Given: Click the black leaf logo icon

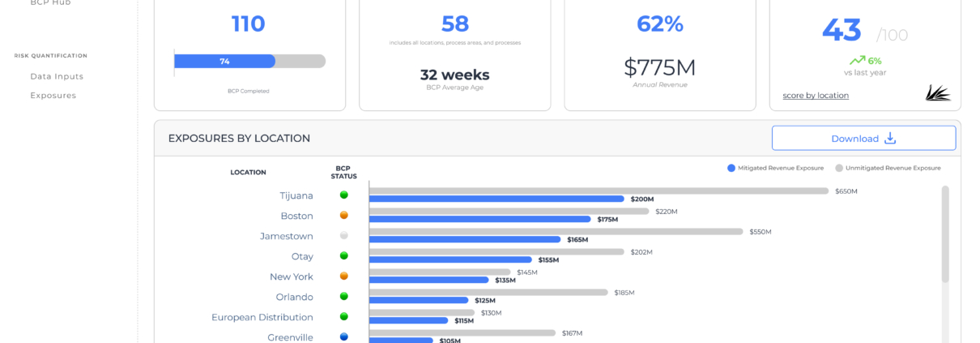Looking at the screenshot, I should coord(938,93).
